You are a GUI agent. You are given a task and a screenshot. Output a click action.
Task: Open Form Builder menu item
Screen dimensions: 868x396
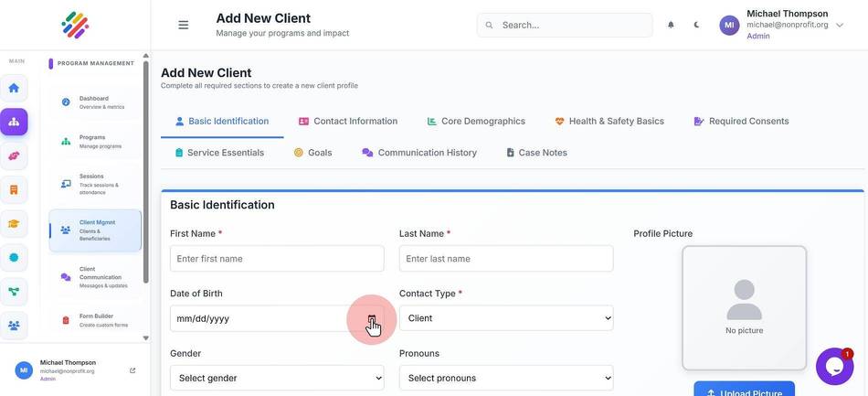click(x=95, y=320)
